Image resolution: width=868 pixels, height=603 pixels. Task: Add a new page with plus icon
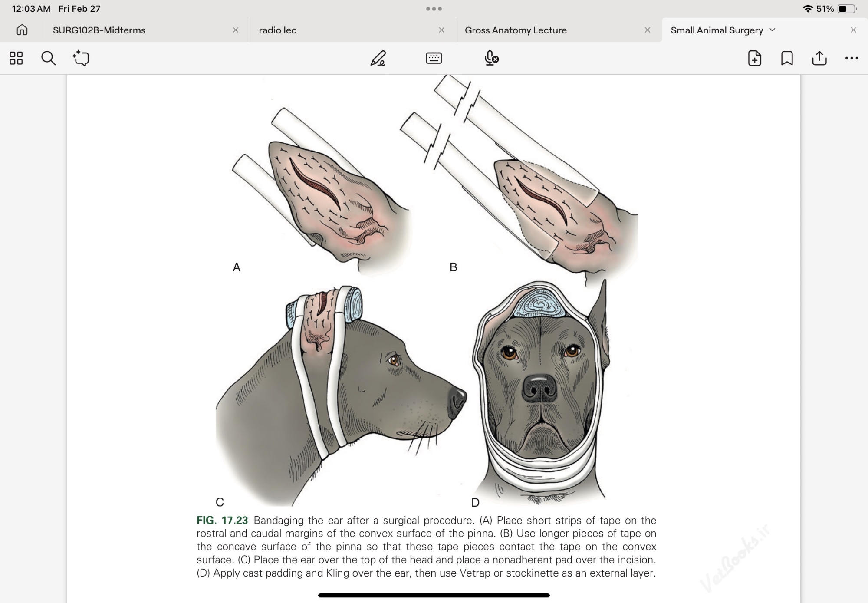click(x=754, y=58)
